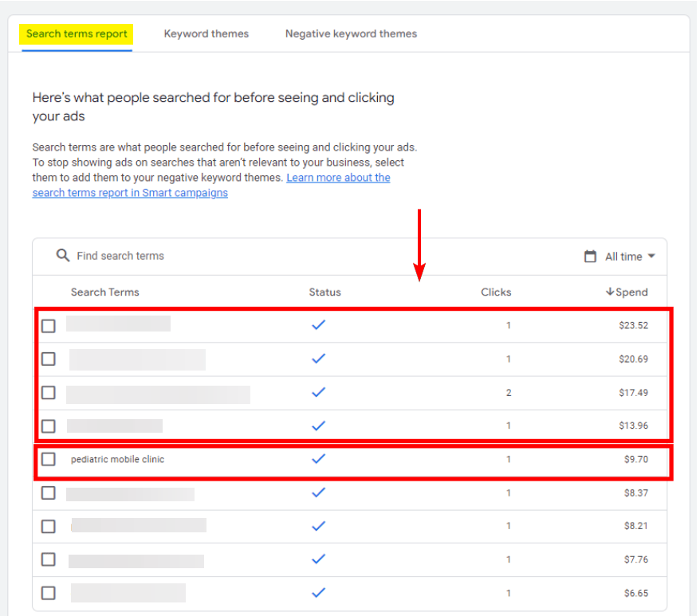Sort by the Clicks column header
The image size is (700, 616).
click(496, 292)
